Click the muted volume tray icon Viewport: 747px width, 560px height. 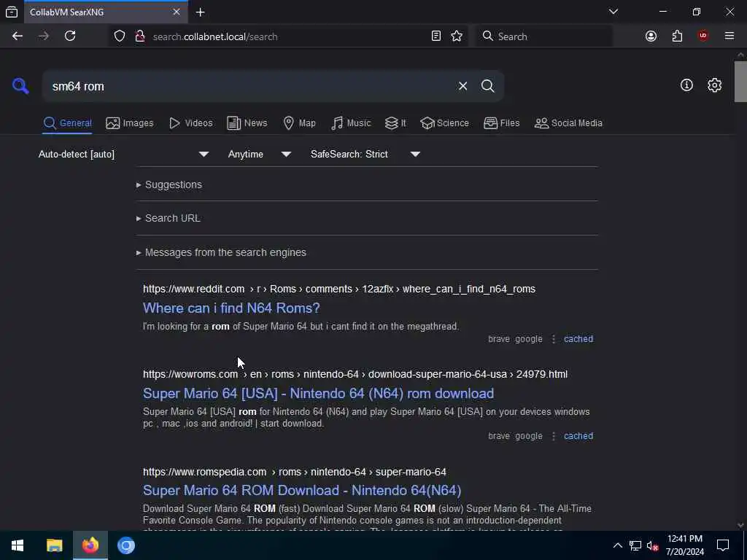[653, 545]
